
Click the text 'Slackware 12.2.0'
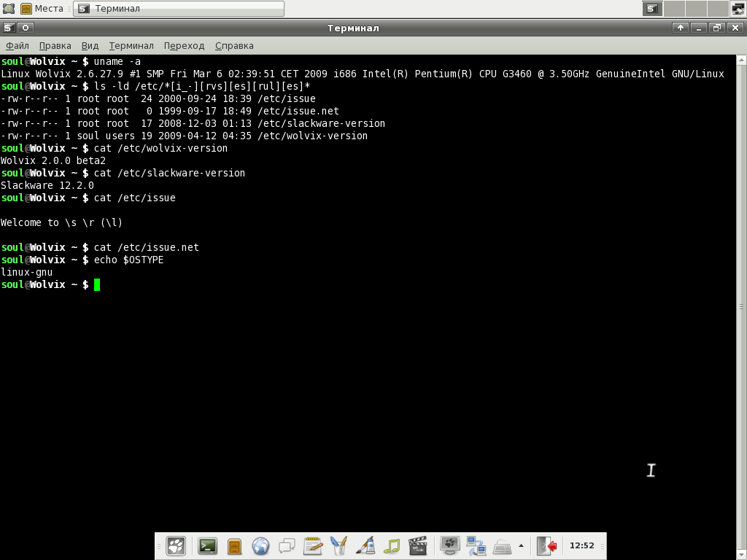[x=47, y=185]
